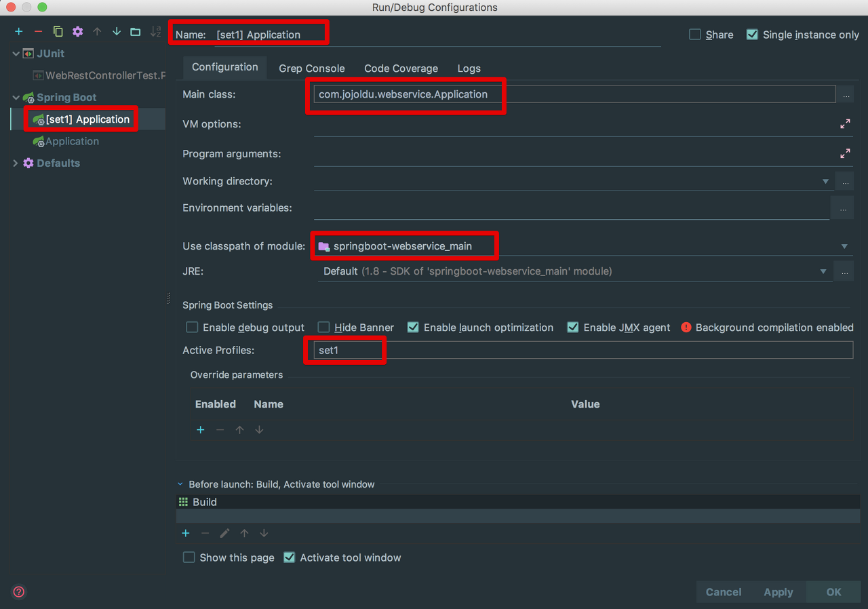
Task: Select the WebRestControllerTest configuration
Action: point(98,75)
